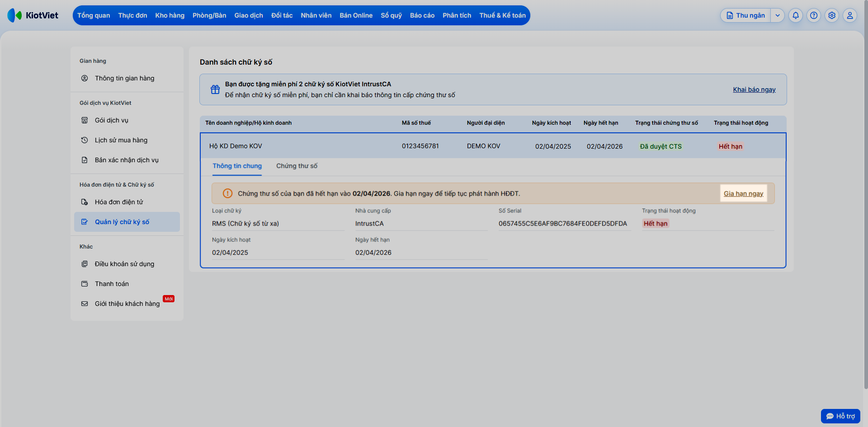The height and width of the screenshot is (427, 868).
Task: Open the Báo cáo menu
Action: [422, 15]
